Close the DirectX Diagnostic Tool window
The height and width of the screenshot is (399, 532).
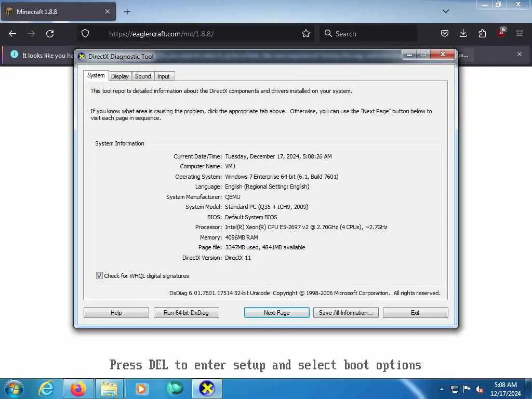pos(443,54)
